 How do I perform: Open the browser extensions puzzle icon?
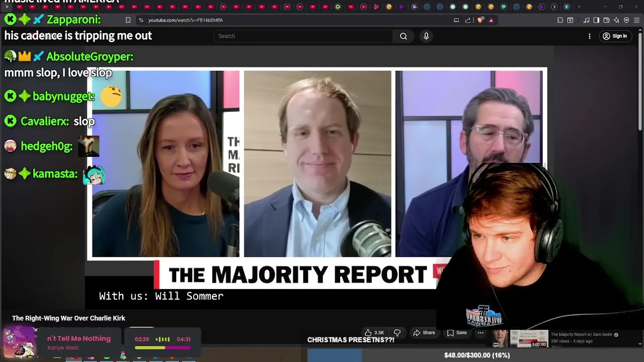click(x=560, y=20)
